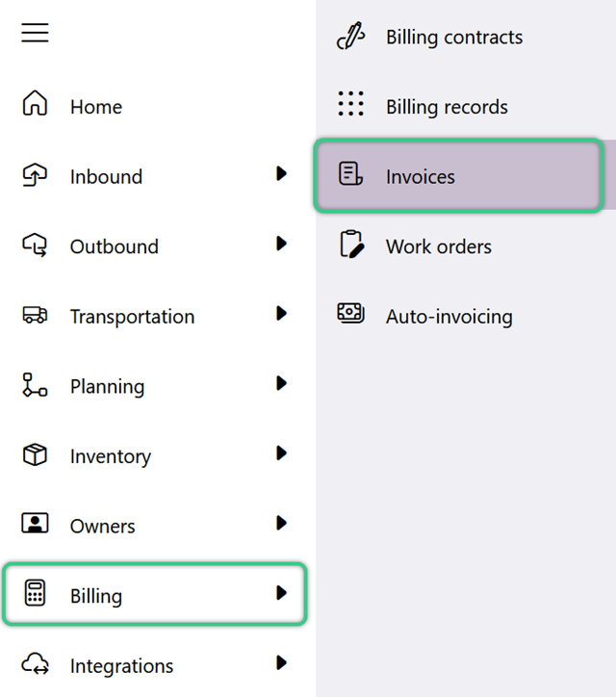Expand the Integrations submenu arrow
Viewport: 616px width, 697px height.
coord(281,662)
